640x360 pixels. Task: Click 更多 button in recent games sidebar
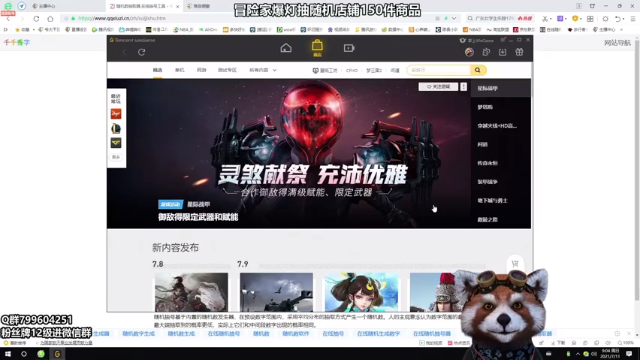[x=116, y=157]
